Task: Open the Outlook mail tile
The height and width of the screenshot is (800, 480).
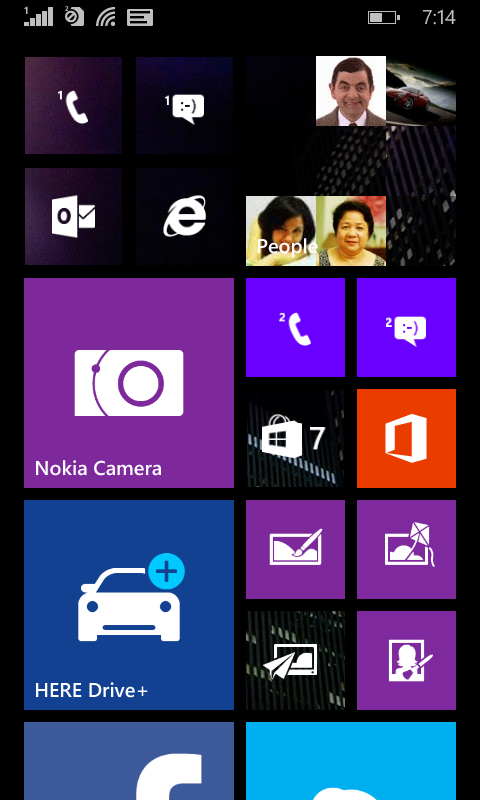Action: click(73, 216)
